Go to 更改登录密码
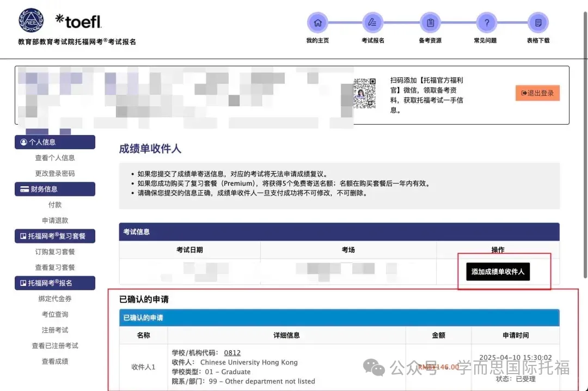 point(54,173)
